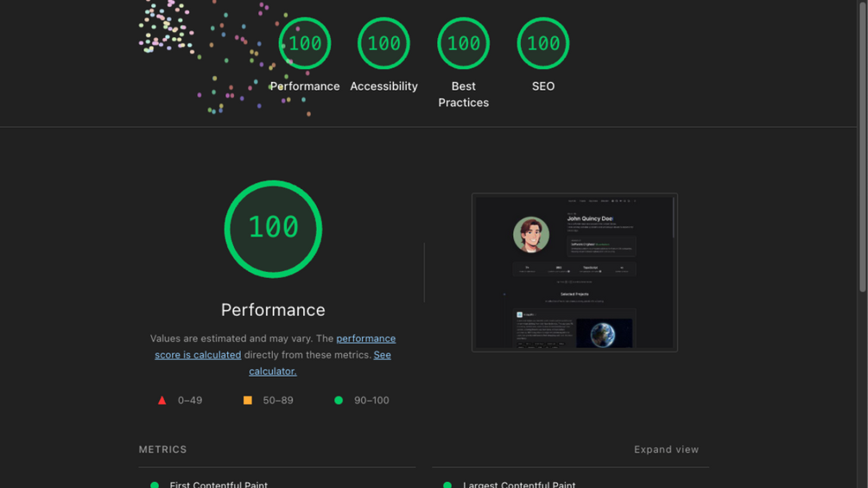Click the large Performance 100 gauge
This screenshot has height=488, width=868.
[273, 229]
